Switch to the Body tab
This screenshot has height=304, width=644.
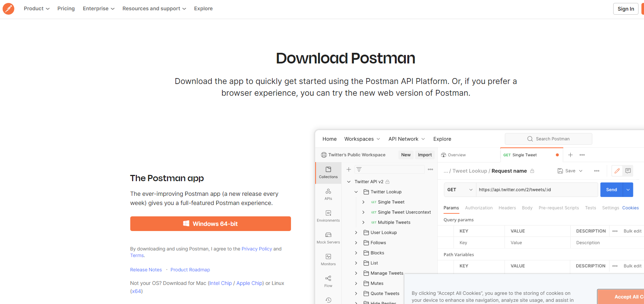pos(527,208)
